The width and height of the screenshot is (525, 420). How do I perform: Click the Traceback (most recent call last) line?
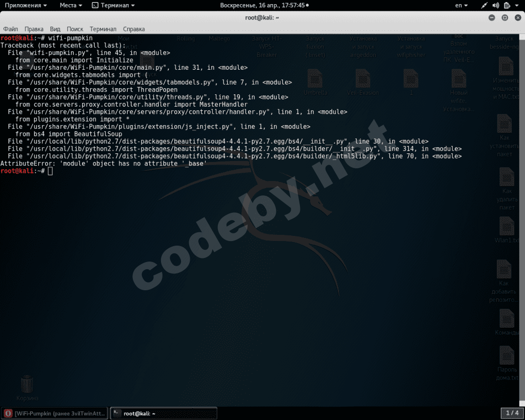point(63,46)
